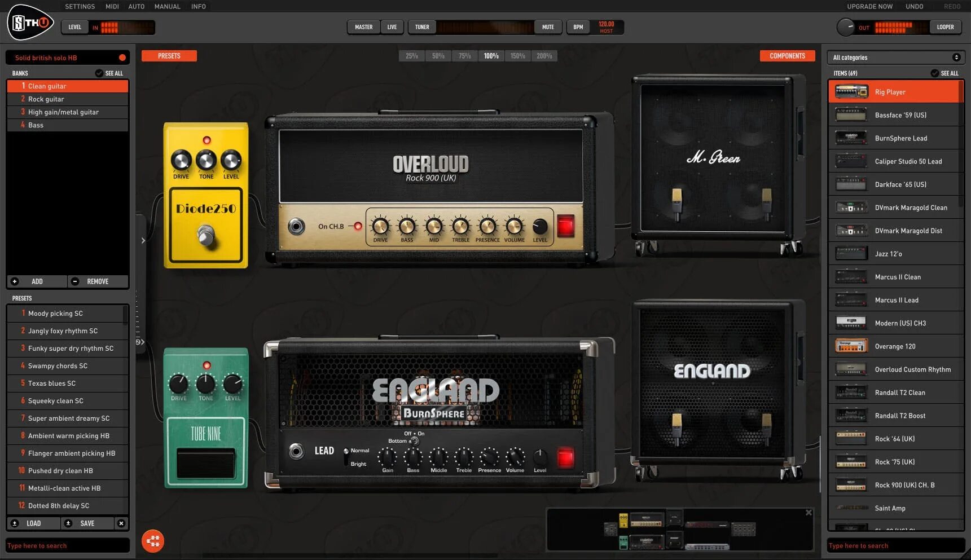Click the lower left panel expander handle
Viewport: 971px width, 560px height.
[x=140, y=342]
